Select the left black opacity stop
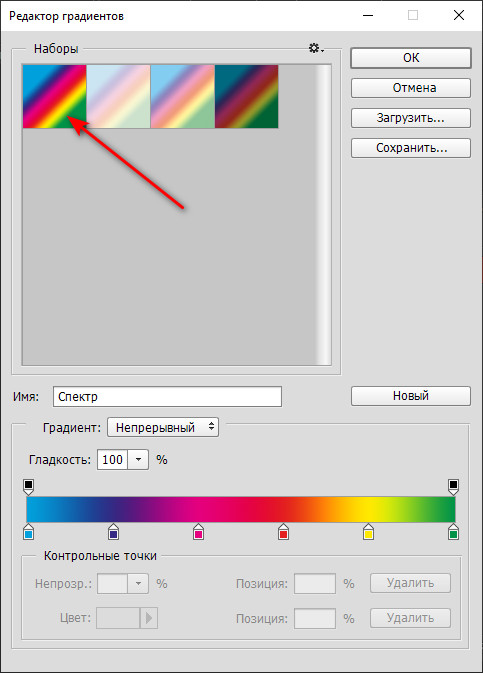This screenshot has height=673, width=483. tap(28, 487)
